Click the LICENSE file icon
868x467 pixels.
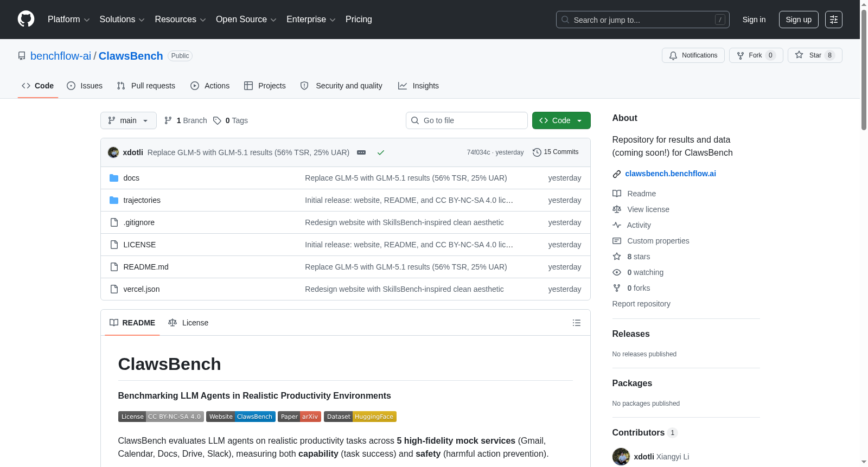pos(114,245)
